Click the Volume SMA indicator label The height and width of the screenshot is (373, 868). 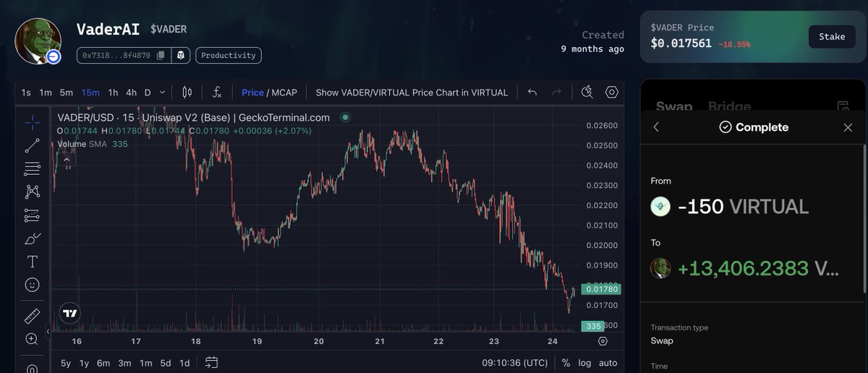[x=83, y=143]
